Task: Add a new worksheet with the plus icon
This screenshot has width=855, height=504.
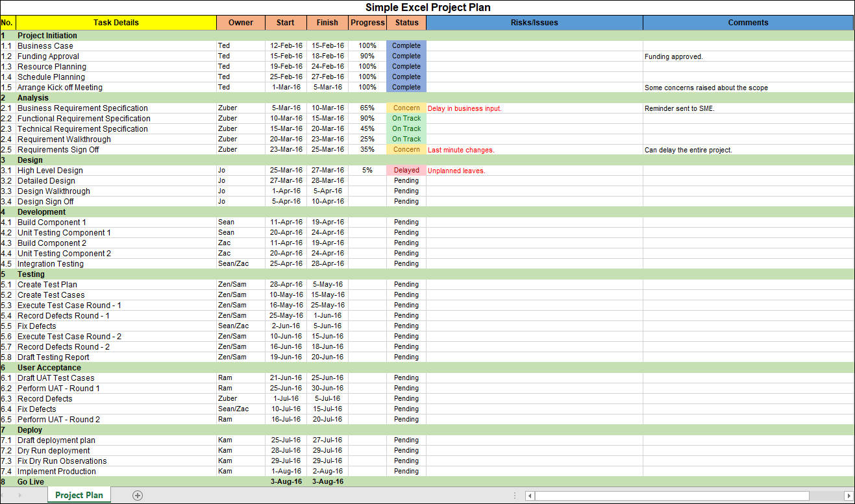Action: coord(137,495)
